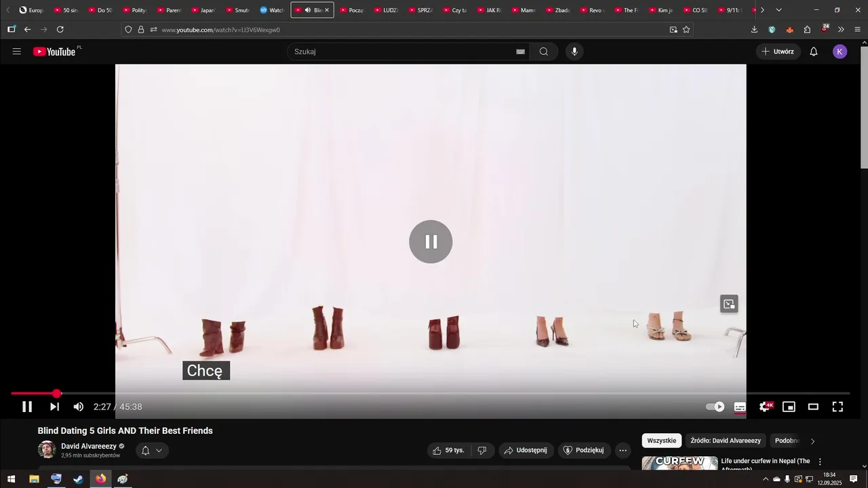Open the sidebar toggle in Firefox toolbar
This screenshot has width=868, height=488.
tap(12, 30)
